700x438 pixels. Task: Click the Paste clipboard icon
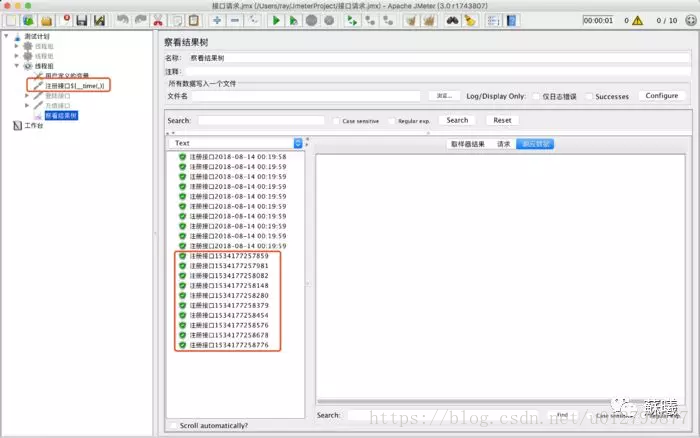coord(194,21)
